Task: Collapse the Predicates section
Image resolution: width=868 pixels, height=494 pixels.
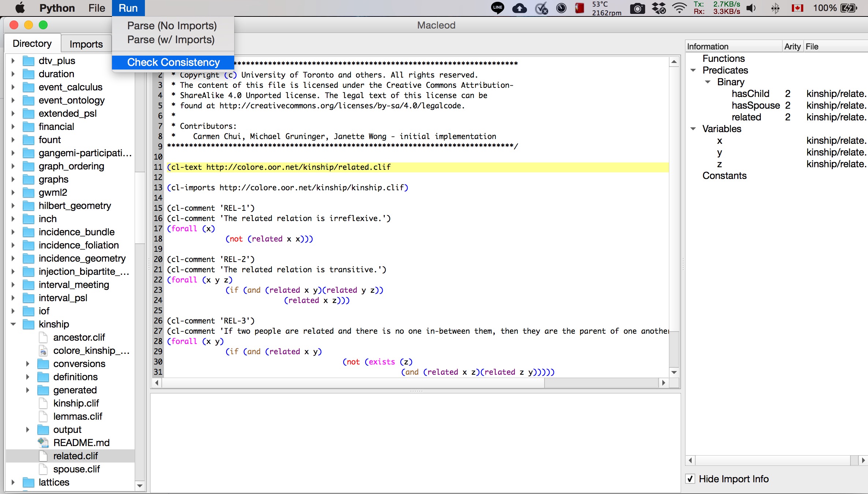Action: tap(693, 70)
